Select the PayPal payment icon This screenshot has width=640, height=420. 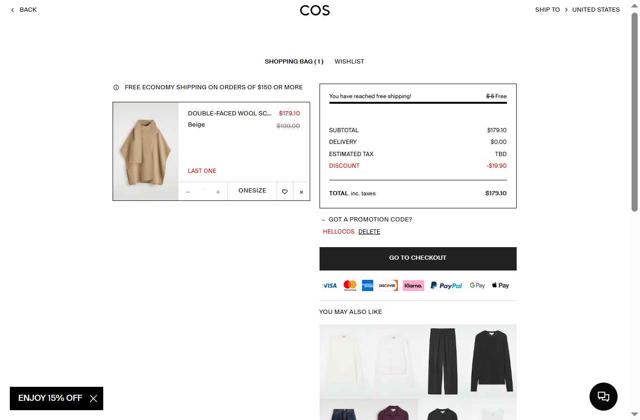[446, 285]
